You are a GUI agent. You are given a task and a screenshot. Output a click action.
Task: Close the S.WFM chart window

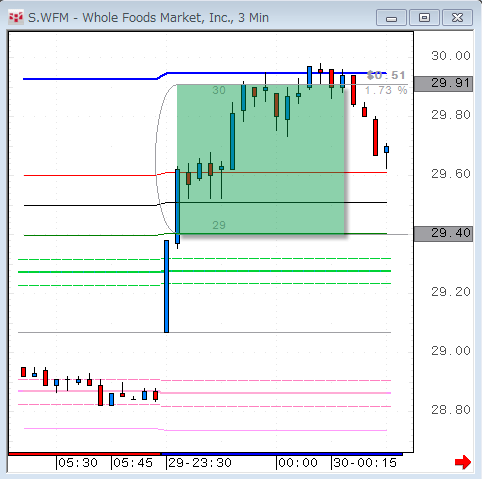click(457, 18)
